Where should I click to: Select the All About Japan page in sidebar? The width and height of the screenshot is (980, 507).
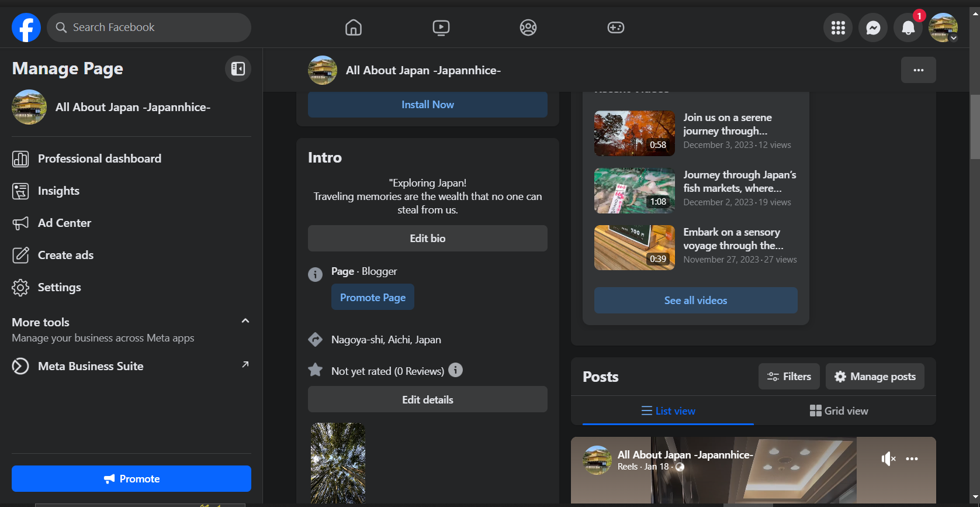(131, 107)
